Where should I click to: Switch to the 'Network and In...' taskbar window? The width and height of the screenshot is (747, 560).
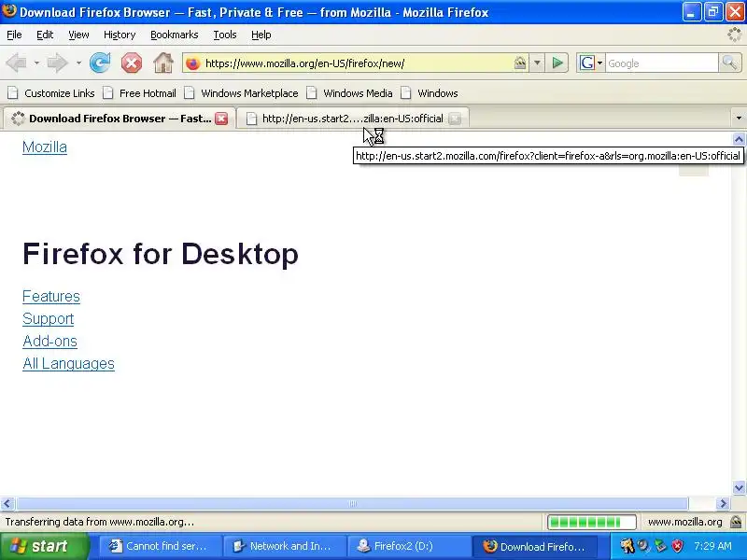[284, 546]
